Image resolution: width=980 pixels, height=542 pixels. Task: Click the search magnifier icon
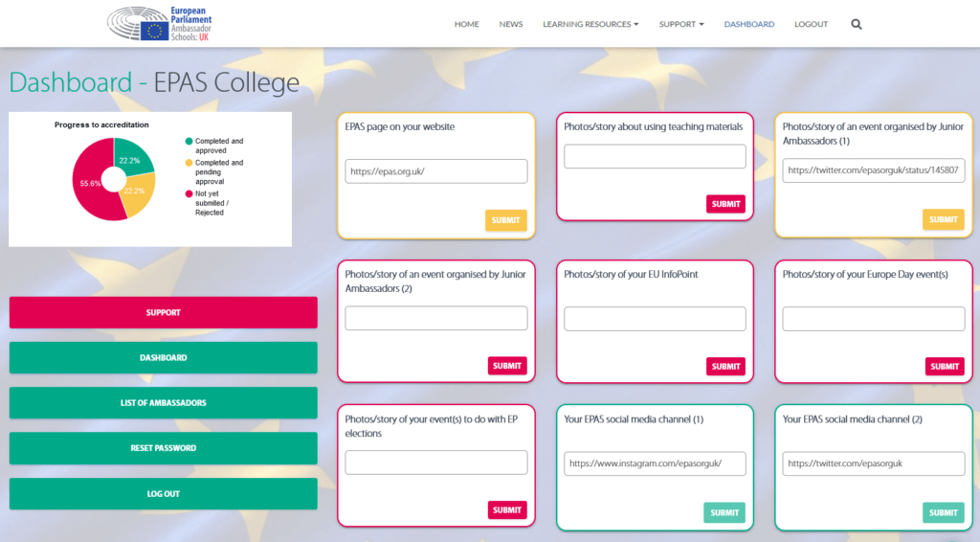point(856,24)
